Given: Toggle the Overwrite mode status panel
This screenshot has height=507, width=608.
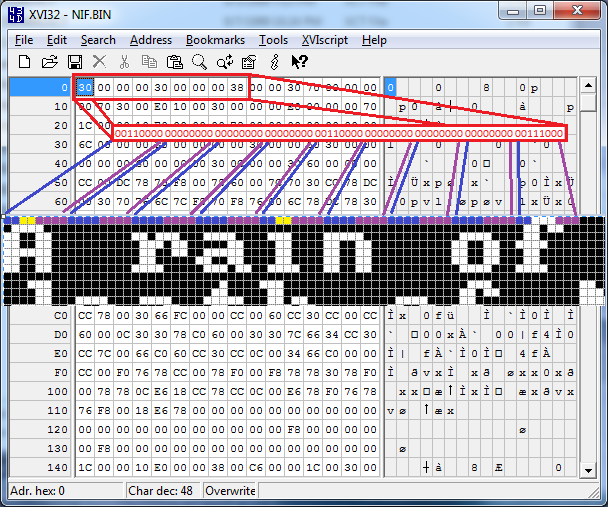Looking at the screenshot, I should pyautogui.click(x=230, y=491).
